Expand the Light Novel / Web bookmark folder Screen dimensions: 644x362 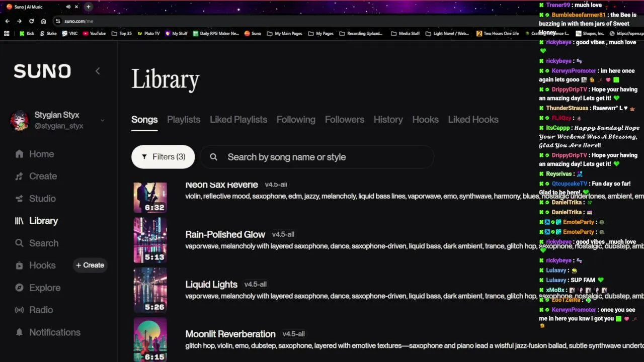[447, 34]
